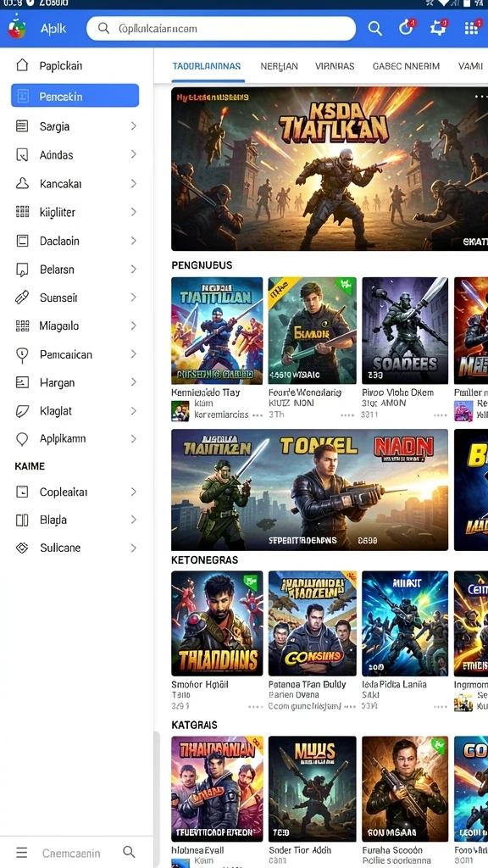
Task: Expand the Copleaıtaı row chevron
Action: [x=133, y=492]
